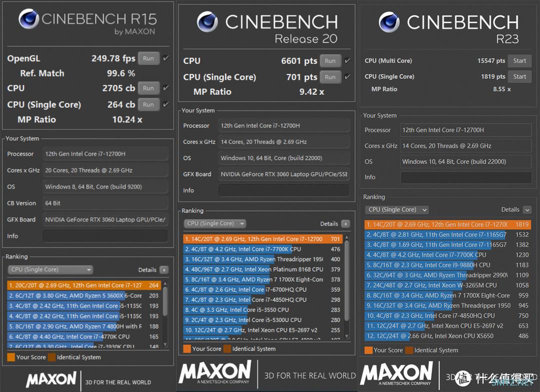The width and height of the screenshot is (540, 392).
Task: Select the Intel Core i7-4770K ranking row
Action: 83,337
